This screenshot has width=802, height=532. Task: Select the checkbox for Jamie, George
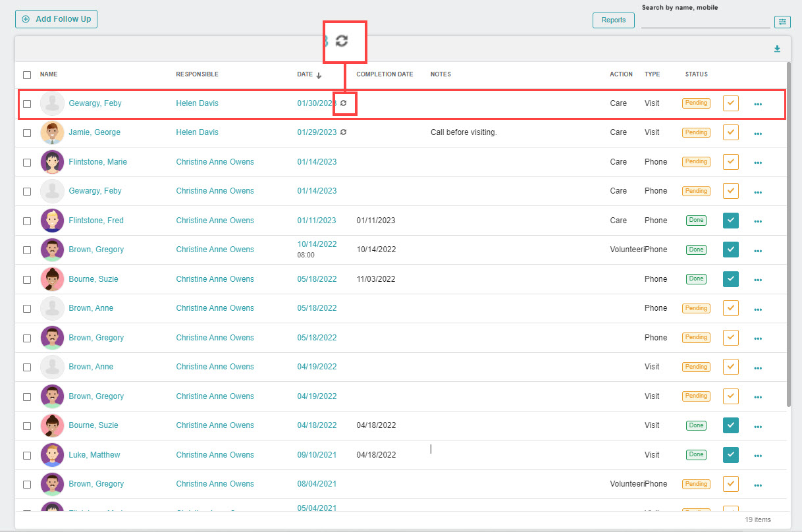pyautogui.click(x=27, y=132)
